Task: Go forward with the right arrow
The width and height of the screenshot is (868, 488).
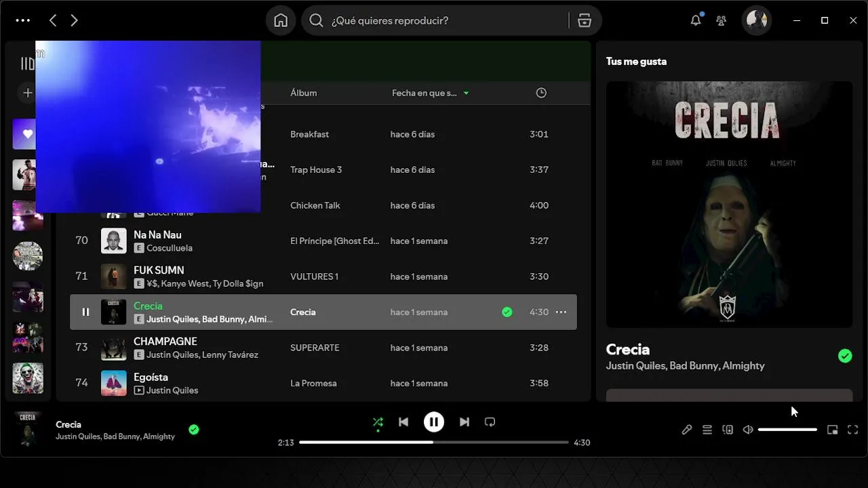Action: click(75, 20)
